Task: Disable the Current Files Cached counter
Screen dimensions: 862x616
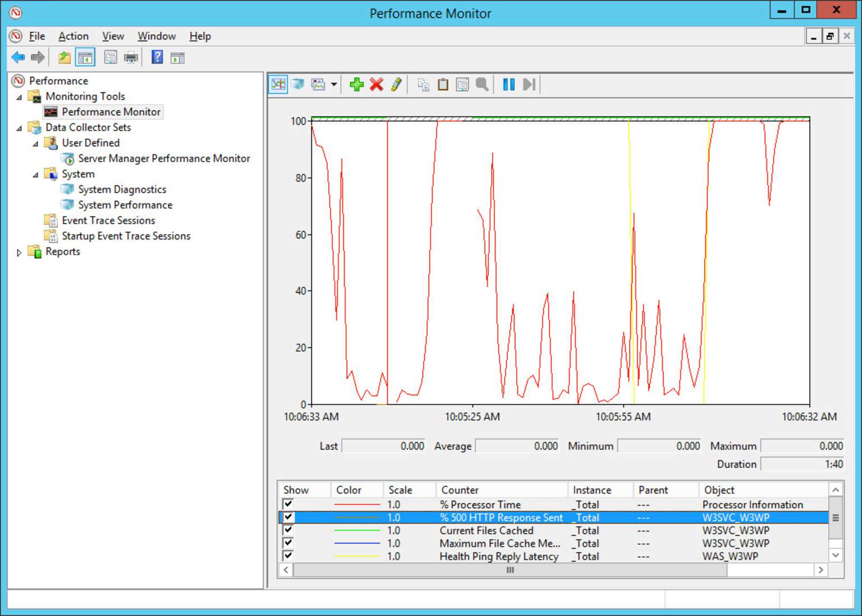Action: (288, 530)
